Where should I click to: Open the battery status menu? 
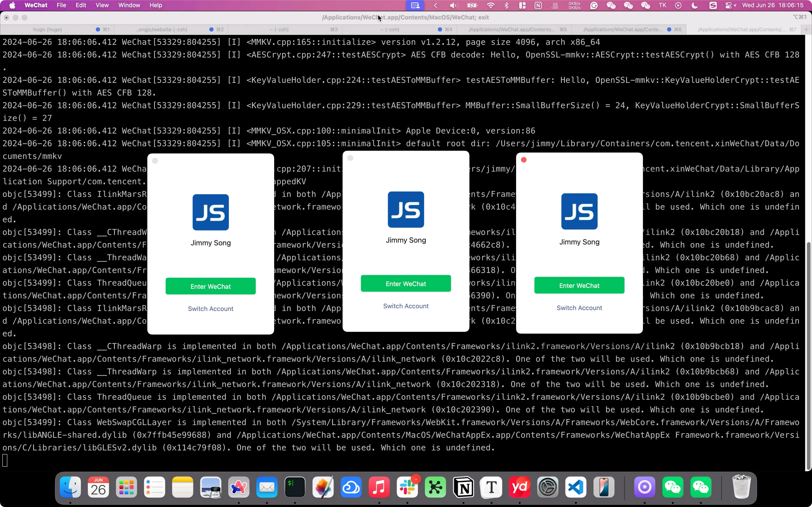coord(472,5)
